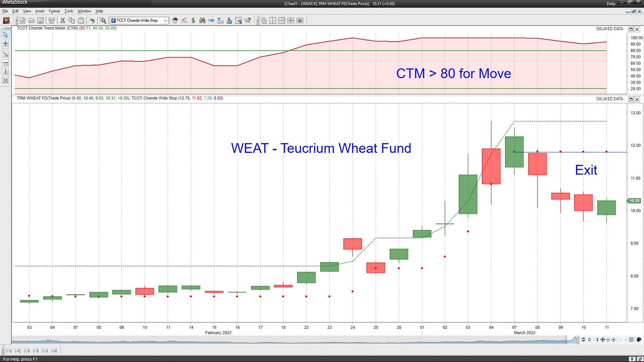Click the four-way pan arrows icon
644x362 pixels.
point(603,339)
